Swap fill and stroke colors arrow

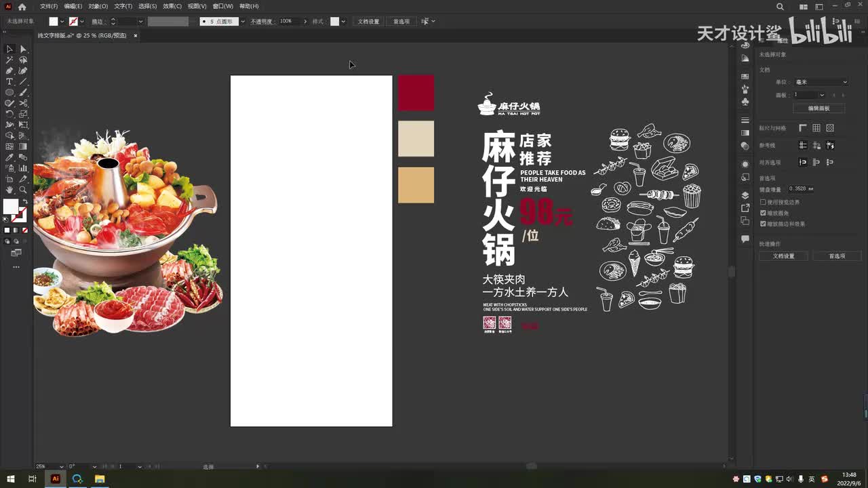click(25, 202)
